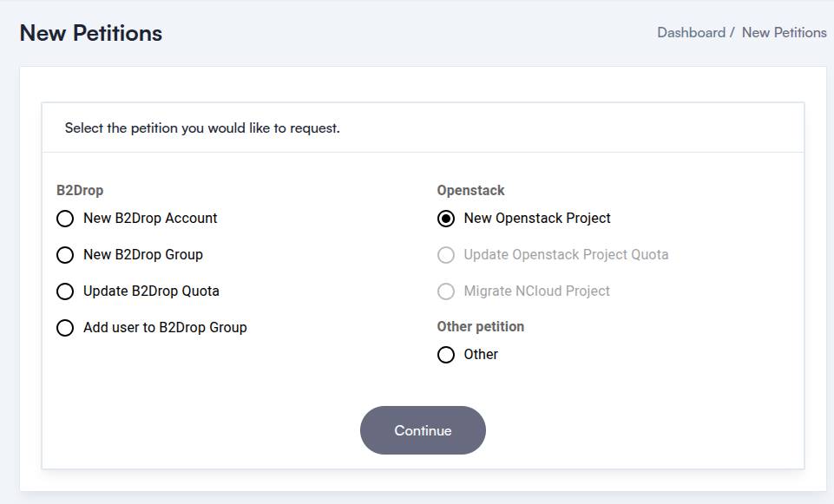
Task: Click the B2Drop section heading
Action: click(80, 190)
